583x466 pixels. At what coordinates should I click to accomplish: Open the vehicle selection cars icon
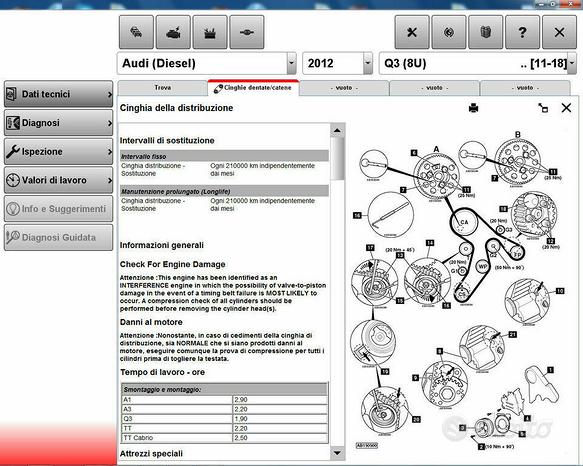(x=136, y=32)
